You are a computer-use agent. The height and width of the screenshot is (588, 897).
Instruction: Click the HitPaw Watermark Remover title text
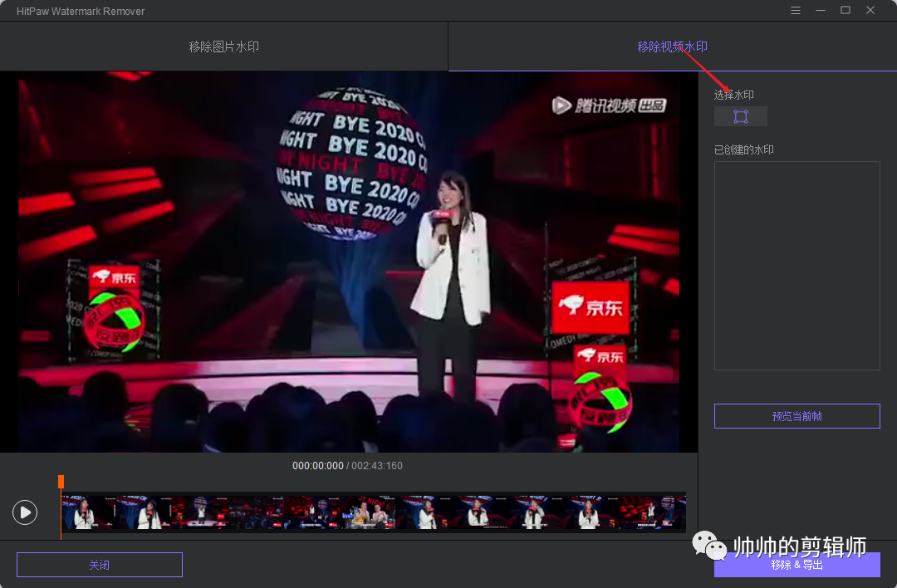pyautogui.click(x=81, y=12)
